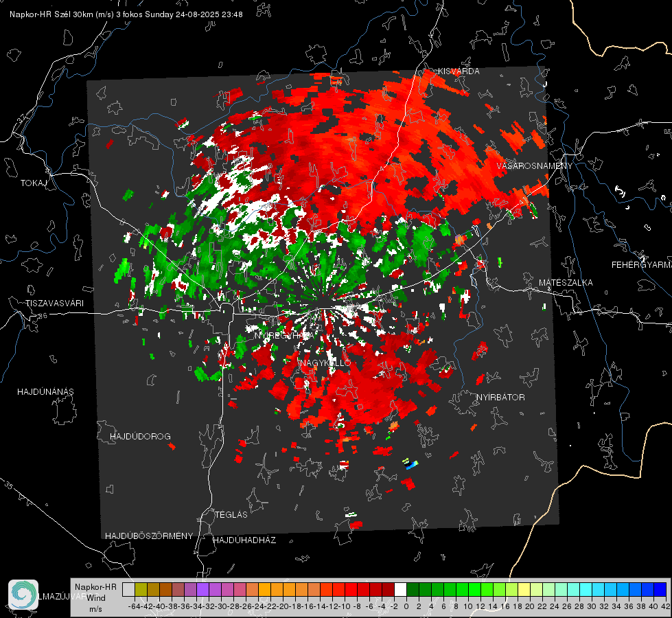Click the radar title text with timestamp

pyautogui.click(x=126, y=14)
